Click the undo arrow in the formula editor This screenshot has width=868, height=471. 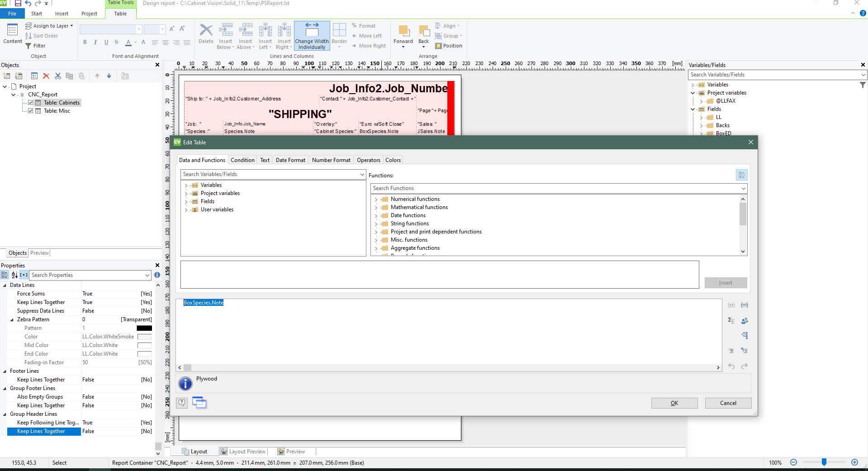click(731, 366)
